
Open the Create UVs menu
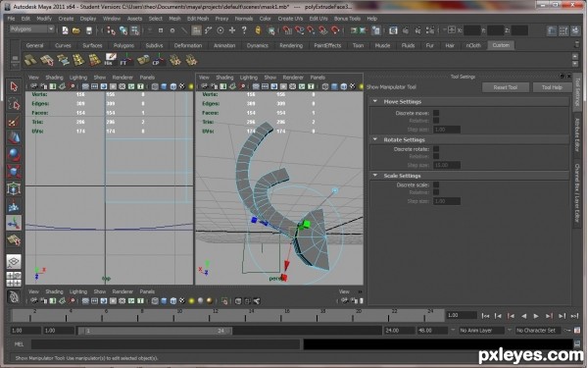[x=290, y=19]
